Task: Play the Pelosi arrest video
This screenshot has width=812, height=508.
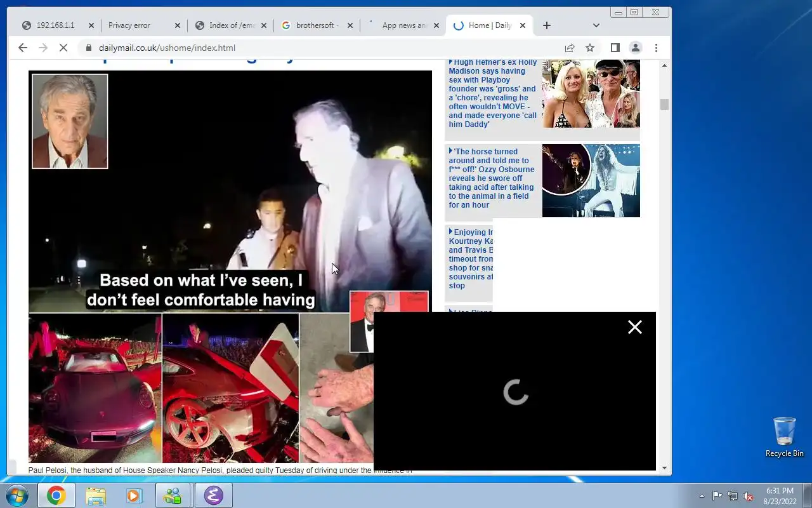Action: click(230, 190)
